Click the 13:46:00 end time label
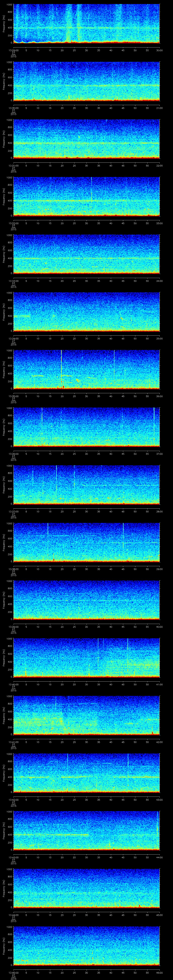Screen dimensions: 173x980 click(159, 972)
